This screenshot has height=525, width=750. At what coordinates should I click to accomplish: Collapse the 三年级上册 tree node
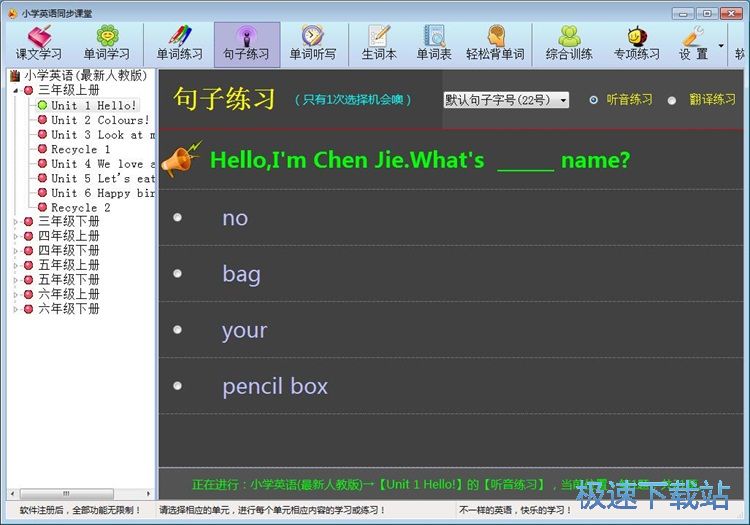tap(16, 90)
